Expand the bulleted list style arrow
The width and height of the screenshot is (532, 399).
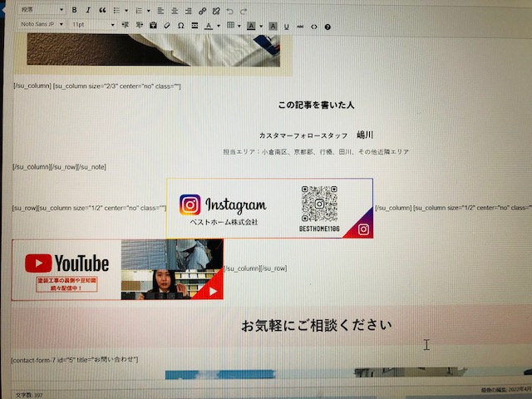125,11
